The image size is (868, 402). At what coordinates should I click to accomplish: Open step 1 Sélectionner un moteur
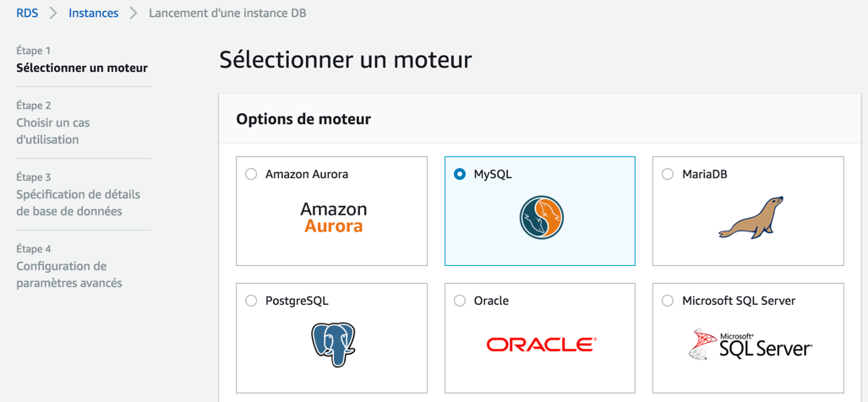pyautogui.click(x=82, y=68)
